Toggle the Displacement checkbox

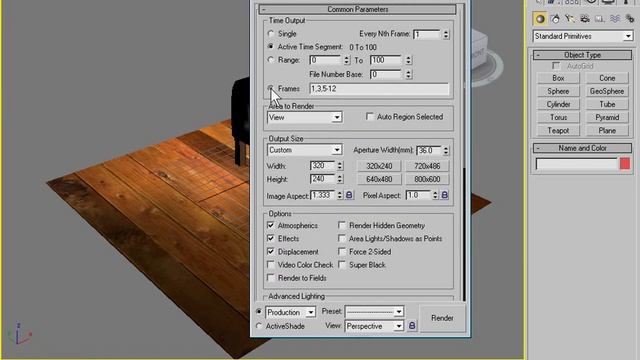tap(271, 251)
